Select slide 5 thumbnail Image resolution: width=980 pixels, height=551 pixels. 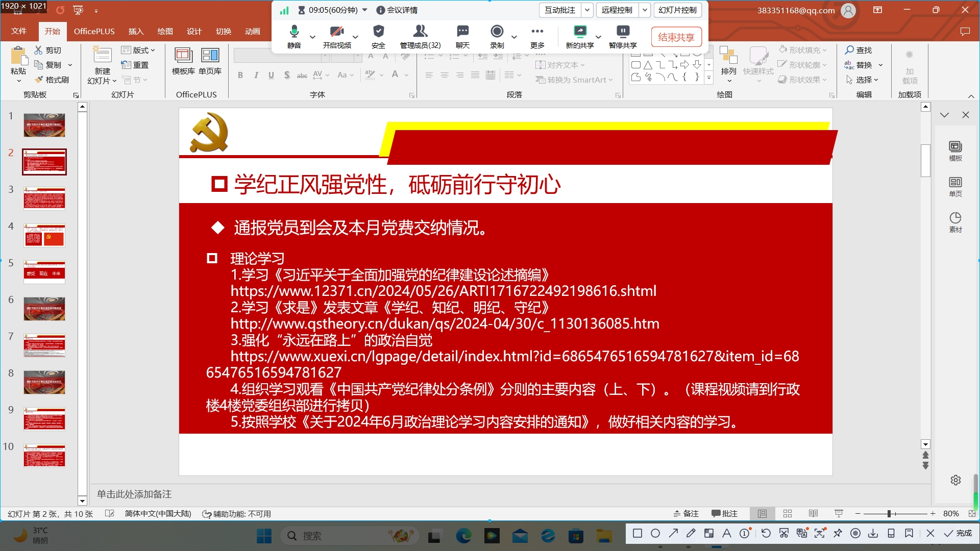tap(44, 272)
